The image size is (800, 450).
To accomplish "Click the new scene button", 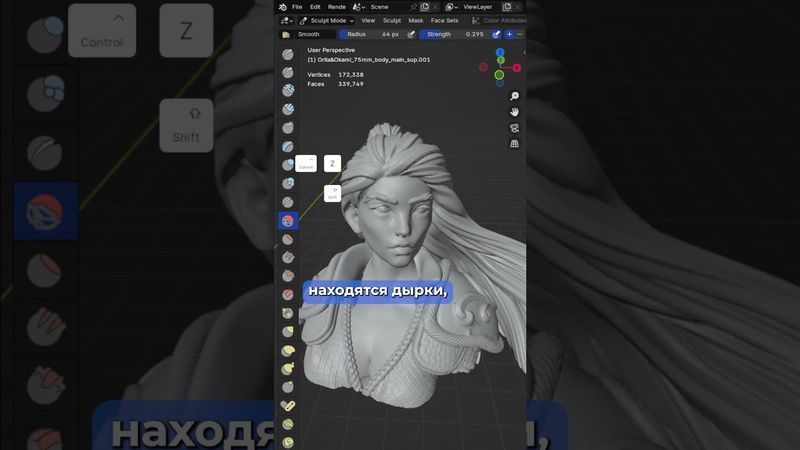I will pos(424,7).
